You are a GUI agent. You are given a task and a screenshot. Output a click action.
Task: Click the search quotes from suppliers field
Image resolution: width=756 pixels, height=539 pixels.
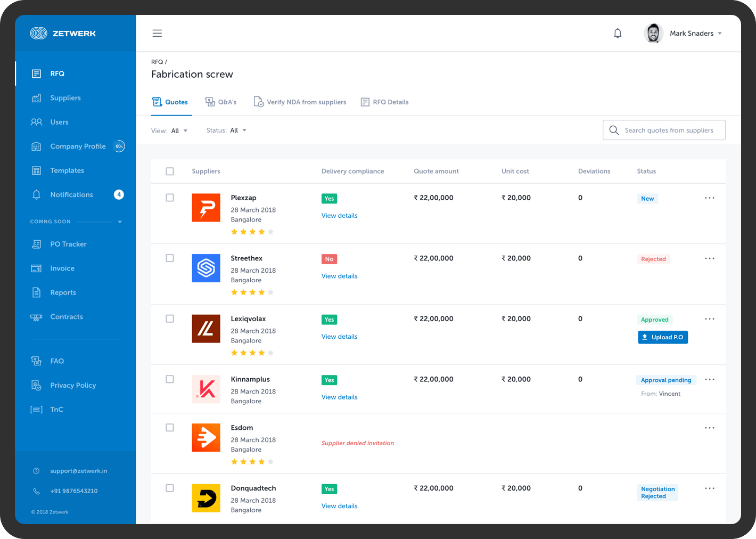668,130
